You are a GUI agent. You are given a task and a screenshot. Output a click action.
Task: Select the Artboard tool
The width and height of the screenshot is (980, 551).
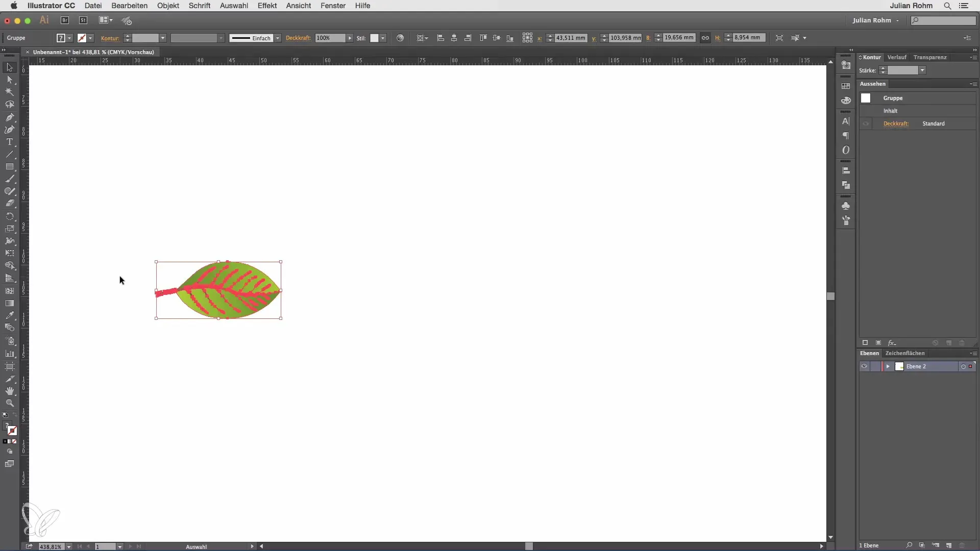[10, 366]
